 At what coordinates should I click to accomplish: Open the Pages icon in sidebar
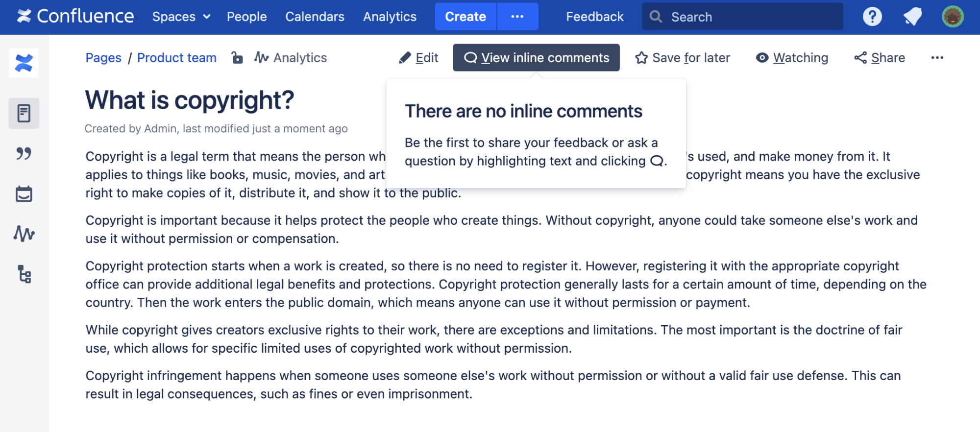click(x=24, y=113)
